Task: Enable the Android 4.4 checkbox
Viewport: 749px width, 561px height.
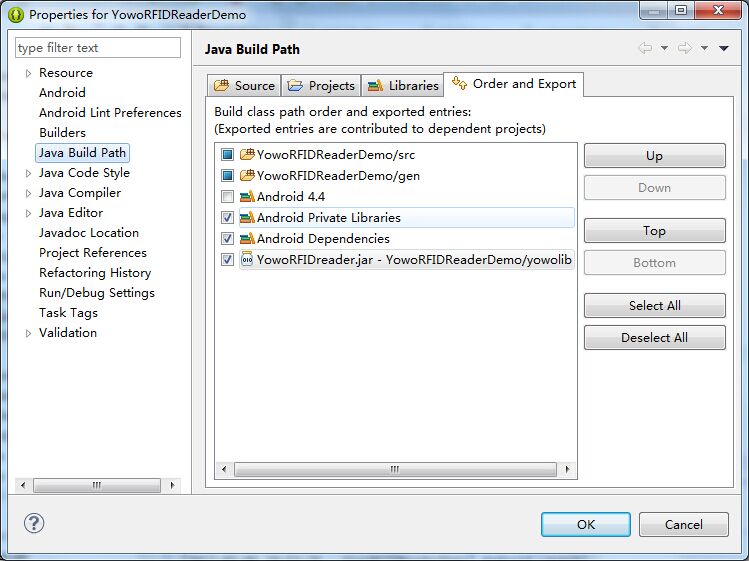Action: 227,196
